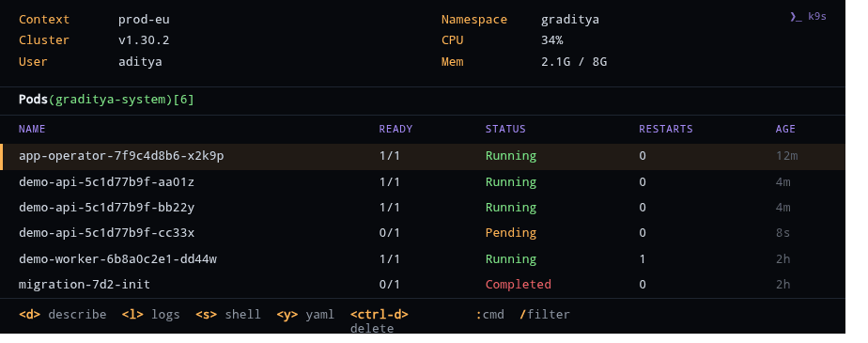Click the 0/1 ready value of demo-api cc33x

click(390, 233)
